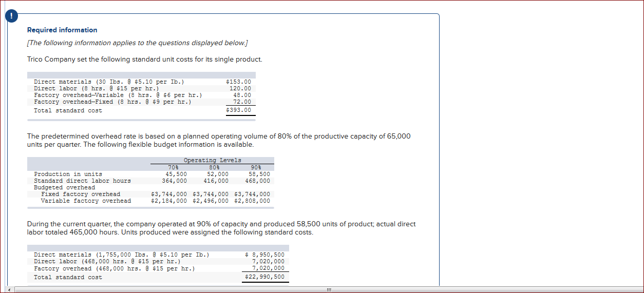Screen dimensions: 644x293
Task: Click 'Direct materials (1,755,000 Ibs.' row label
Action: tap(121, 255)
